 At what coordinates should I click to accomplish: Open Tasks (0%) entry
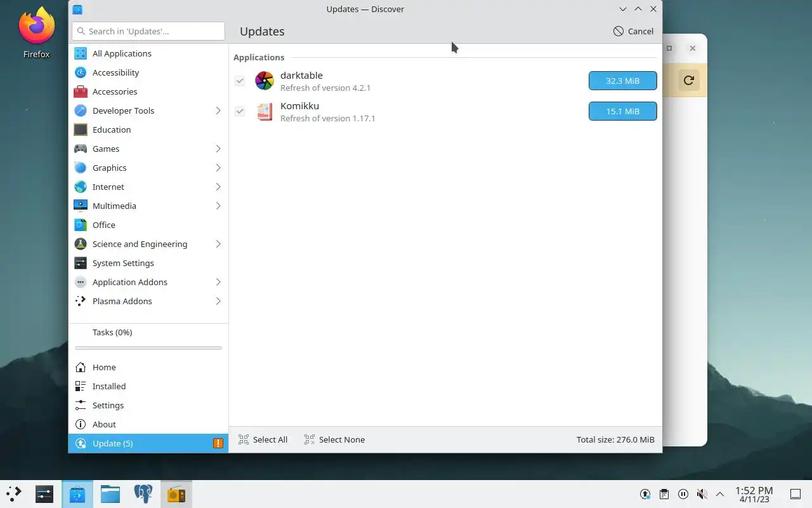pos(148,332)
